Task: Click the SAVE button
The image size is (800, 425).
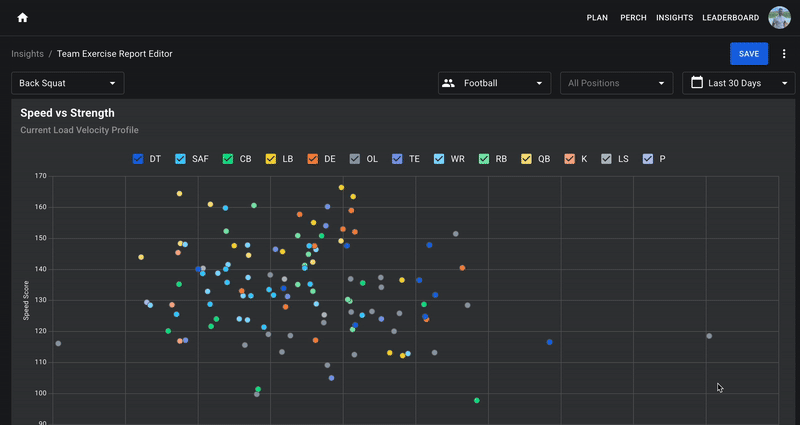Action: 749,54
